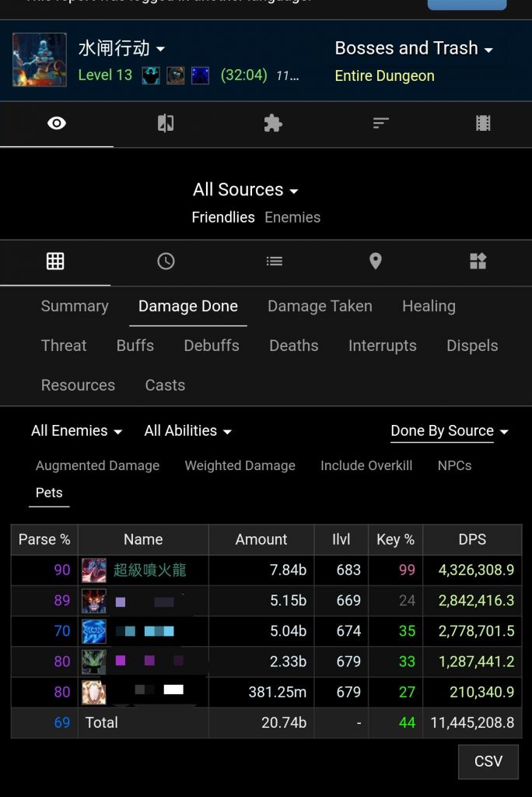The image size is (532, 797).
Task: Toggle the Include Overkill option
Action: (366, 465)
